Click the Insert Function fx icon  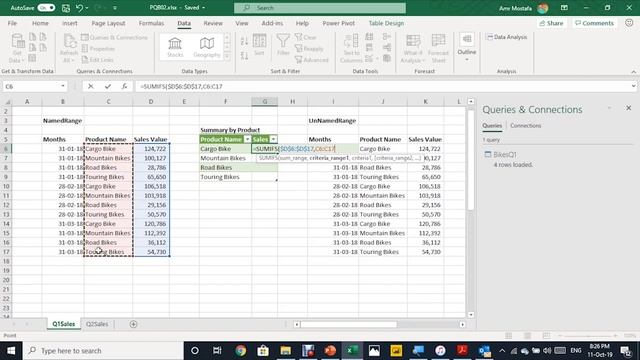click(x=124, y=86)
